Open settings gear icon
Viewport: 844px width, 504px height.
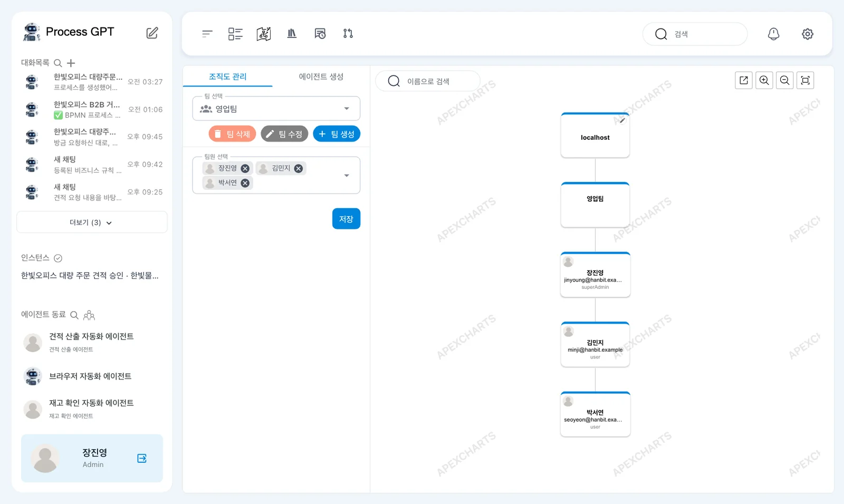tap(808, 34)
